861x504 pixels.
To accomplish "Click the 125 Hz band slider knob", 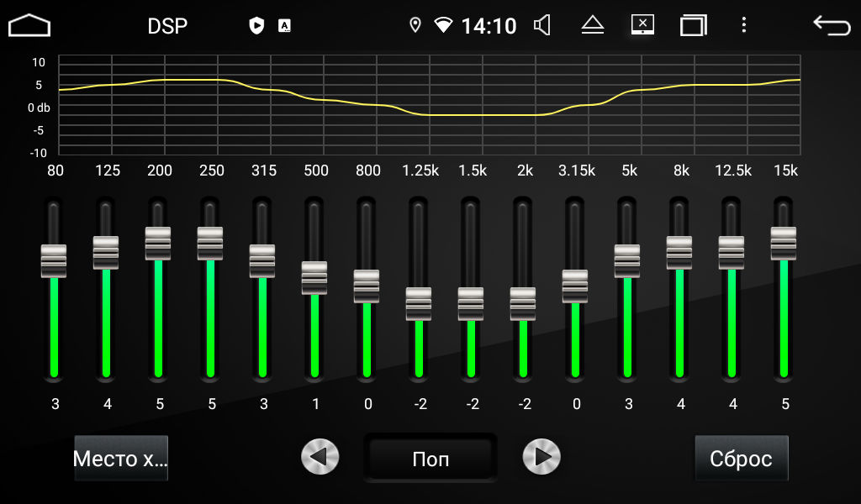I will click(106, 253).
